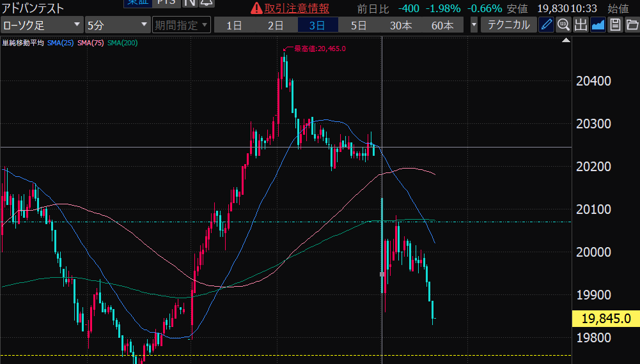The image size is (640, 364).
Task: Select the 1日 range tab
Action: pyautogui.click(x=234, y=26)
